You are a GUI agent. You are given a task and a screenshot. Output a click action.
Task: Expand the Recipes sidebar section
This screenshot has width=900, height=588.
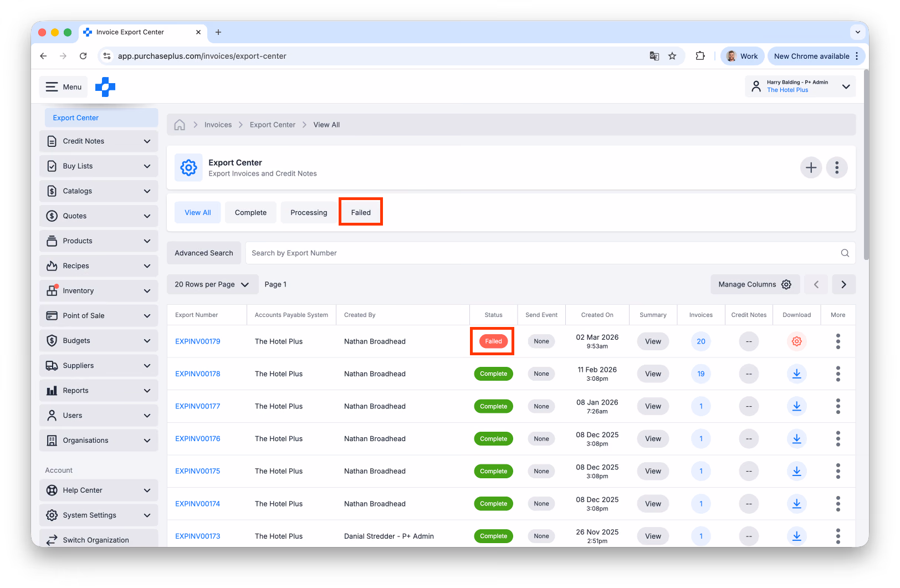[x=99, y=266]
